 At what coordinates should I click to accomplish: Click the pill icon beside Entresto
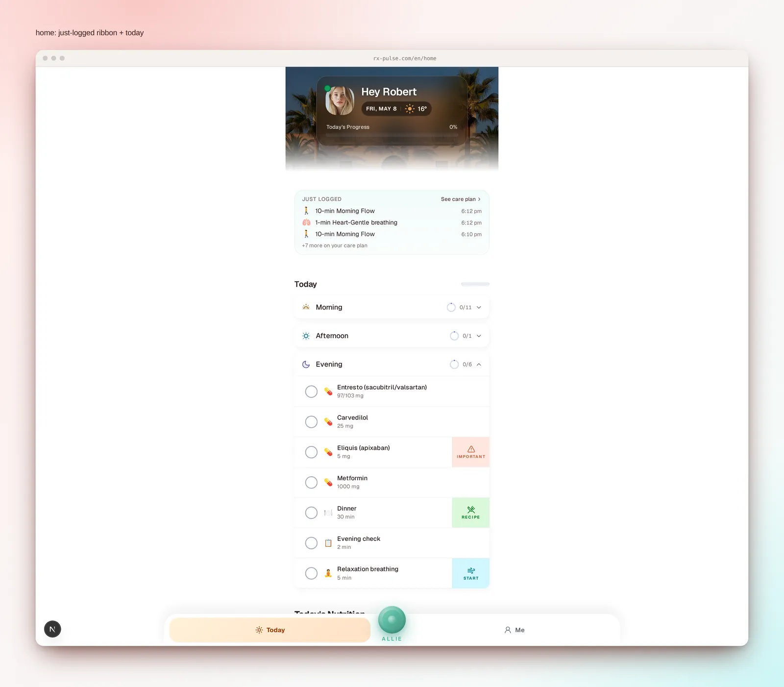click(x=328, y=392)
